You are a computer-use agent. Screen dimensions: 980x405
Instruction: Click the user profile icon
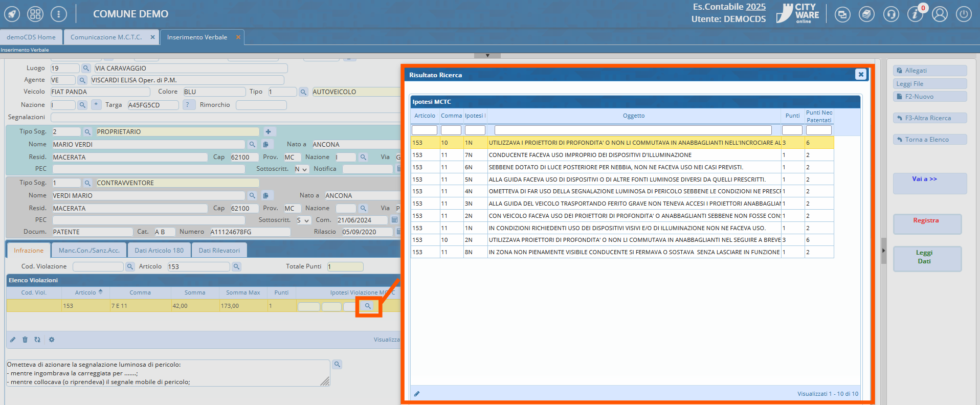click(x=940, y=14)
